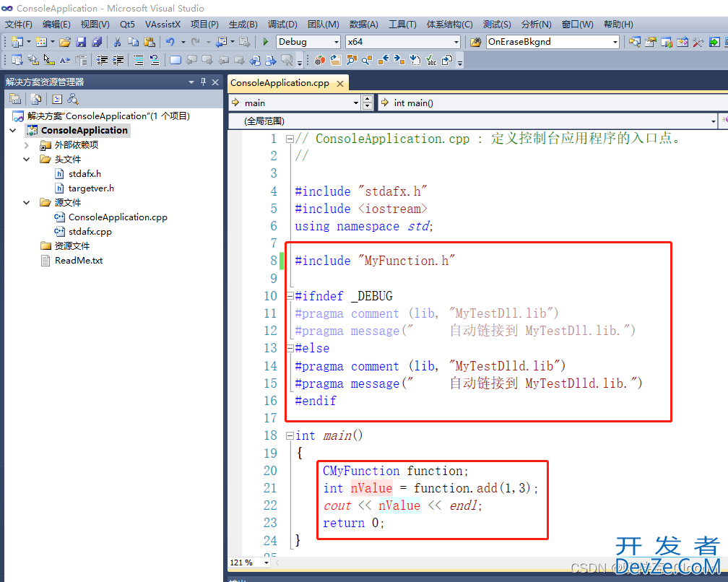Click the Next Bookmark arrow icon

pyautogui.click(x=207, y=60)
